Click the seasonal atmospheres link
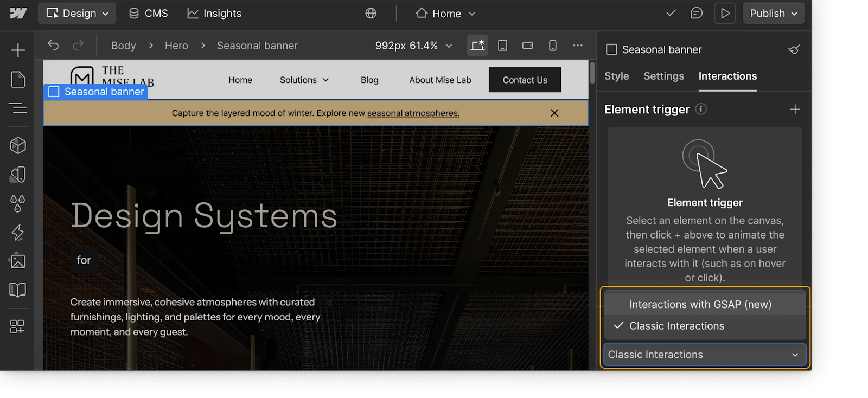The width and height of the screenshot is (868, 398). point(413,113)
